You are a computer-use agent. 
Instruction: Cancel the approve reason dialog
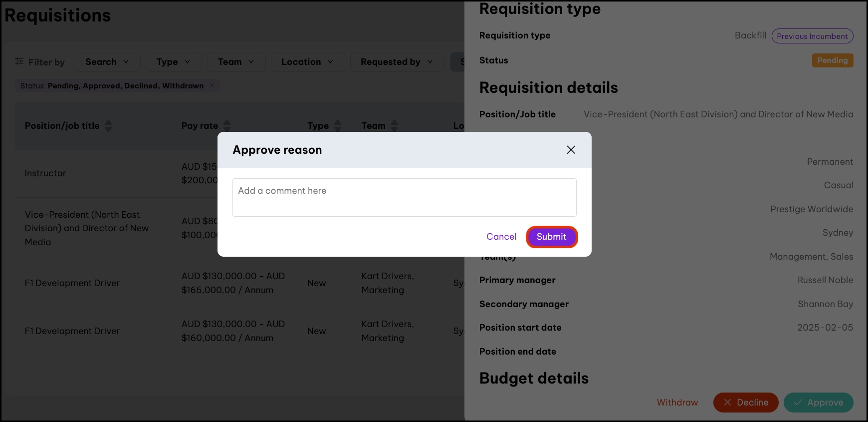coord(501,237)
